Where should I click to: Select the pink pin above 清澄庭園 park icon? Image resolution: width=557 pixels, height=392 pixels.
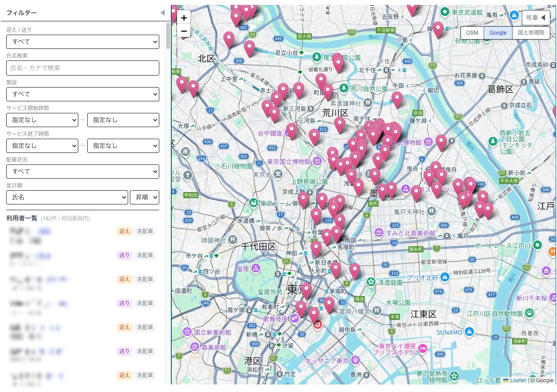click(x=355, y=272)
